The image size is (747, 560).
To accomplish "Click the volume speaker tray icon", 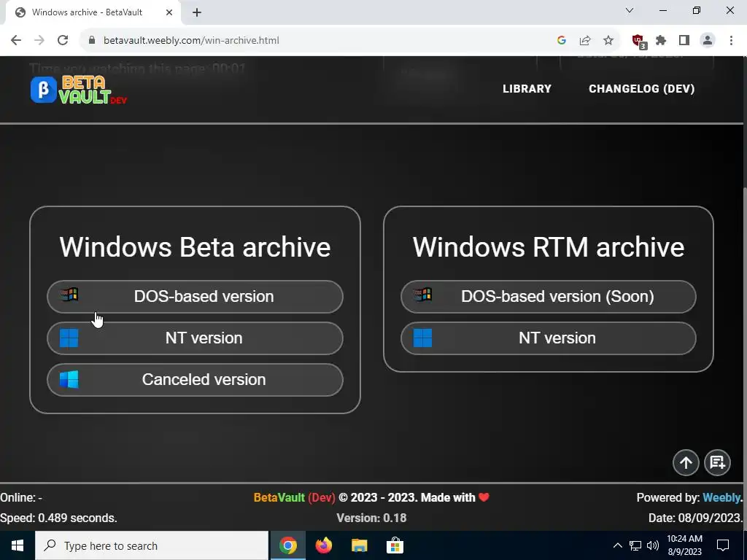I will click(653, 545).
